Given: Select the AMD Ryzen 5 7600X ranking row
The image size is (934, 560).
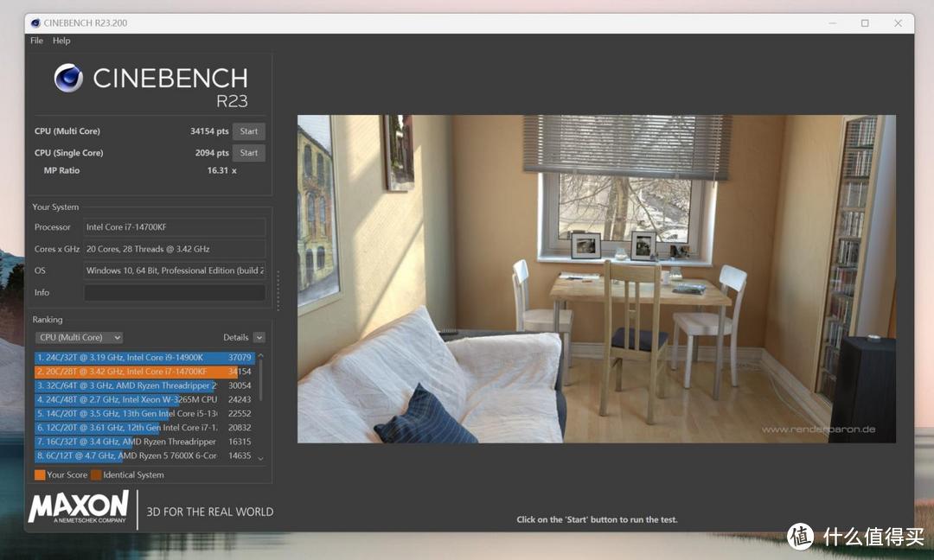Looking at the screenshot, I should [x=144, y=455].
